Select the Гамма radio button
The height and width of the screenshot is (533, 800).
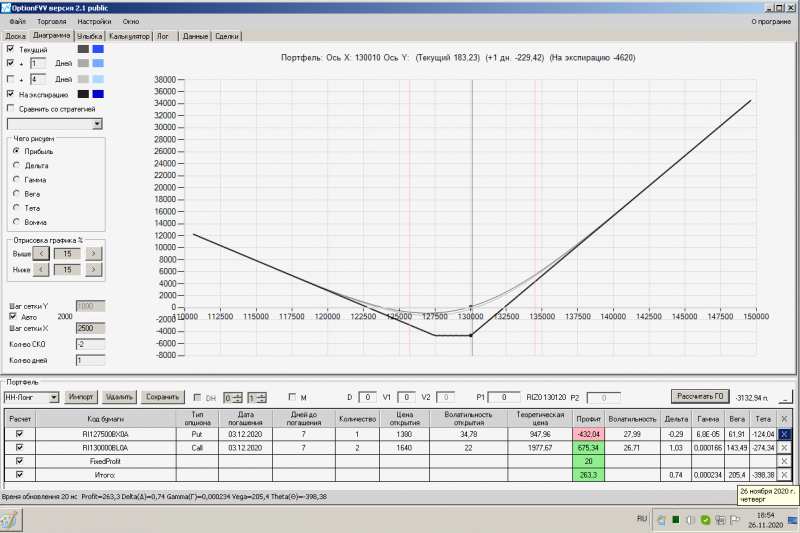[x=16, y=180]
